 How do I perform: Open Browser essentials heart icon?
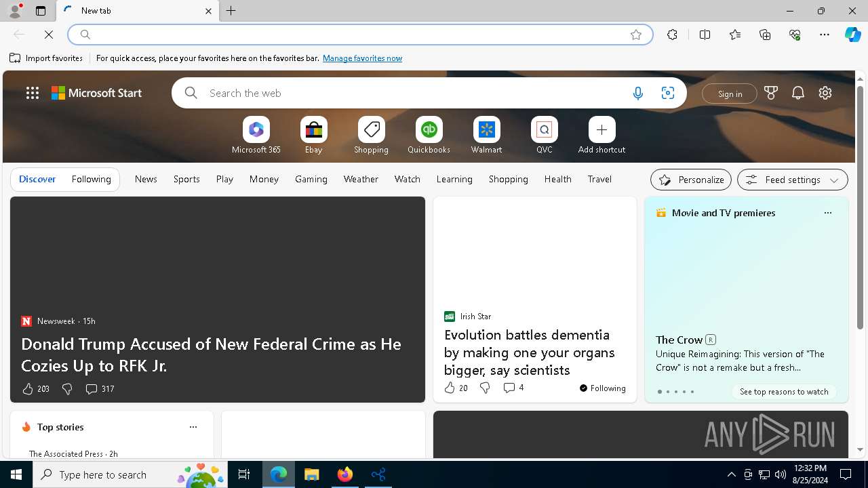pyautogui.click(x=795, y=35)
